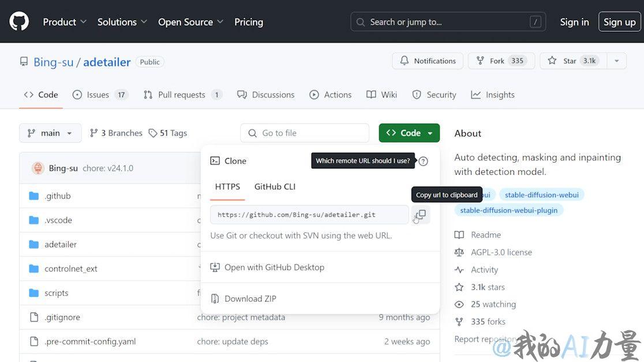Open the .github folder
The image size is (644, 362).
58,196
